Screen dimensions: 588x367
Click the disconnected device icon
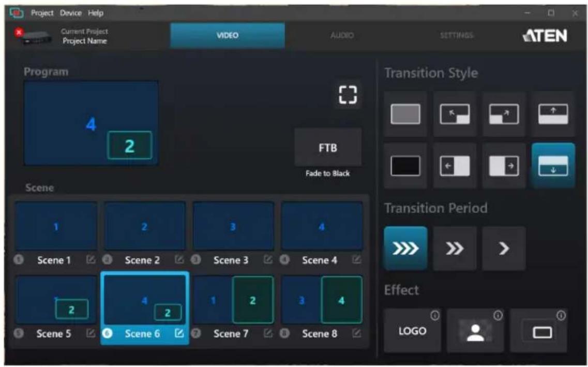tap(34, 36)
